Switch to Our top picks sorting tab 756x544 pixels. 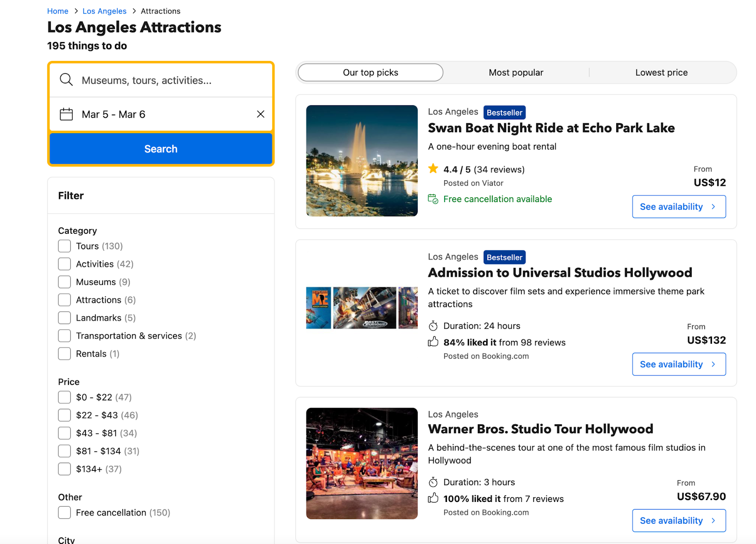pos(370,72)
